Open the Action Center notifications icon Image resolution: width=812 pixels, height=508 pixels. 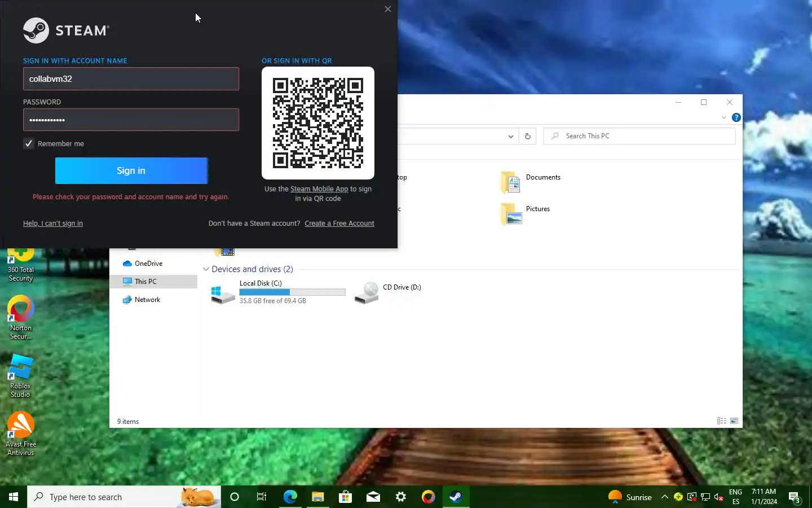coord(795,497)
